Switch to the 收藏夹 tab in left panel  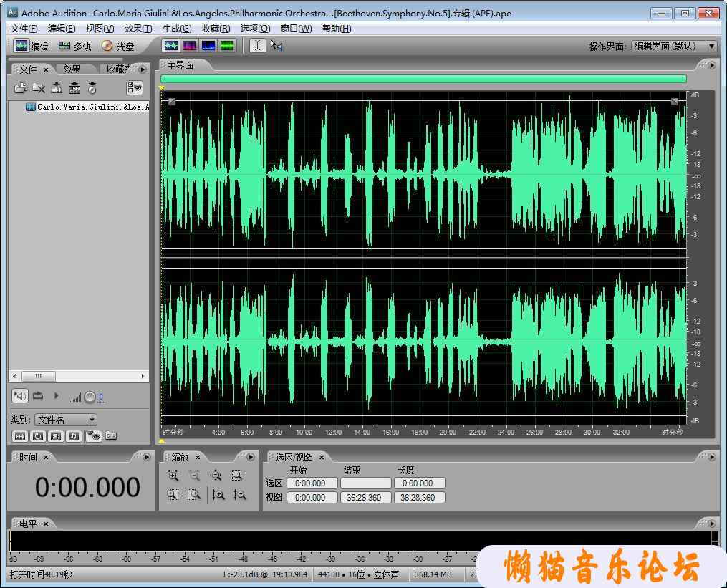117,69
